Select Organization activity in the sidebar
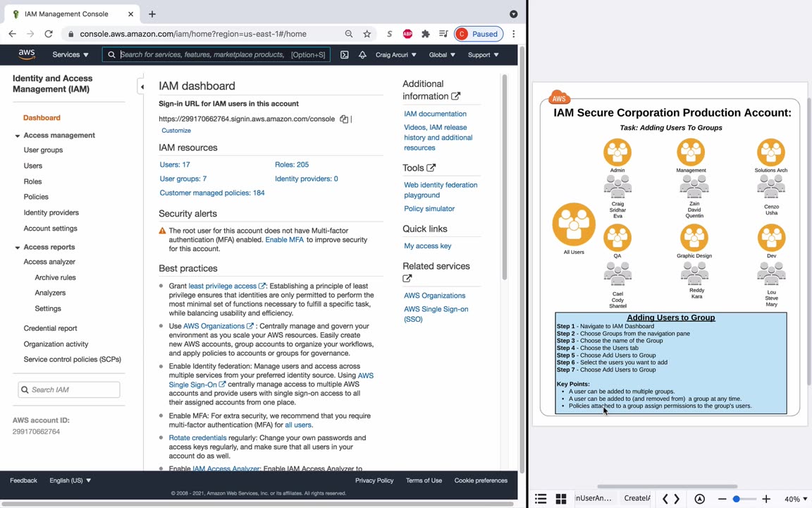The width and height of the screenshot is (812, 508). 56,344
